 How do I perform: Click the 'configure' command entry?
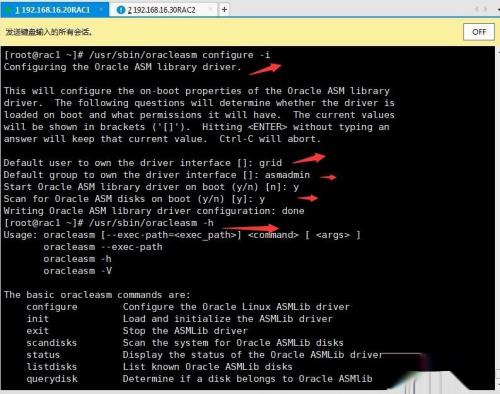coord(52,307)
